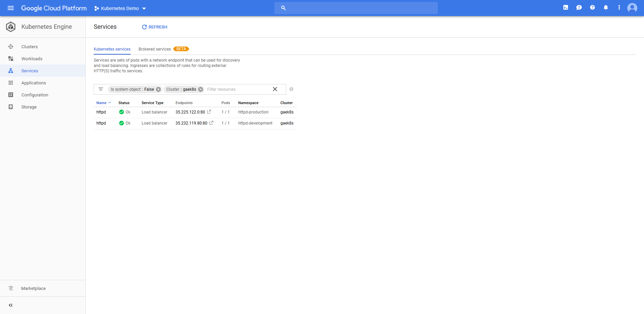
Task: Switch to the Brokered services tab
Action: click(x=155, y=49)
